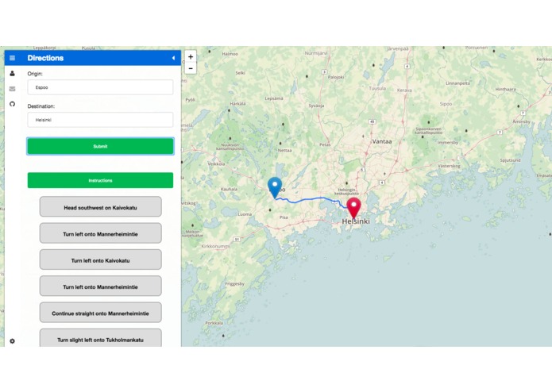Click the Origin: field label
Image resolution: width=552 pixels, height=392 pixels.
click(35, 74)
